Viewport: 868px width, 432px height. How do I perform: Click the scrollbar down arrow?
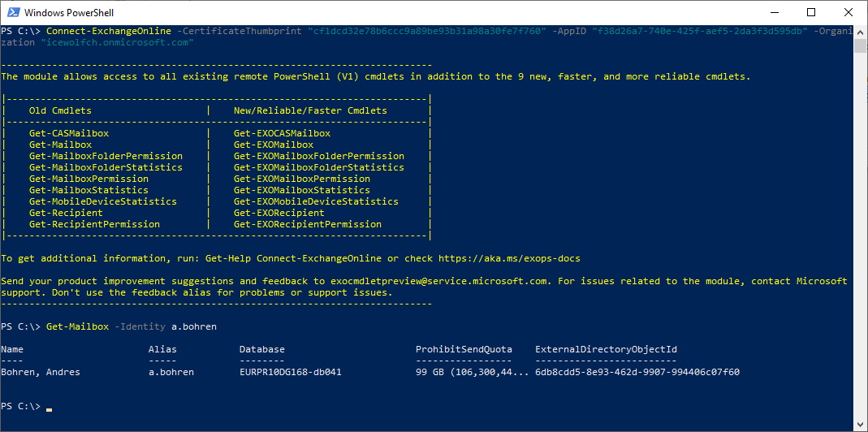pyautogui.click(x=860, y=424)
